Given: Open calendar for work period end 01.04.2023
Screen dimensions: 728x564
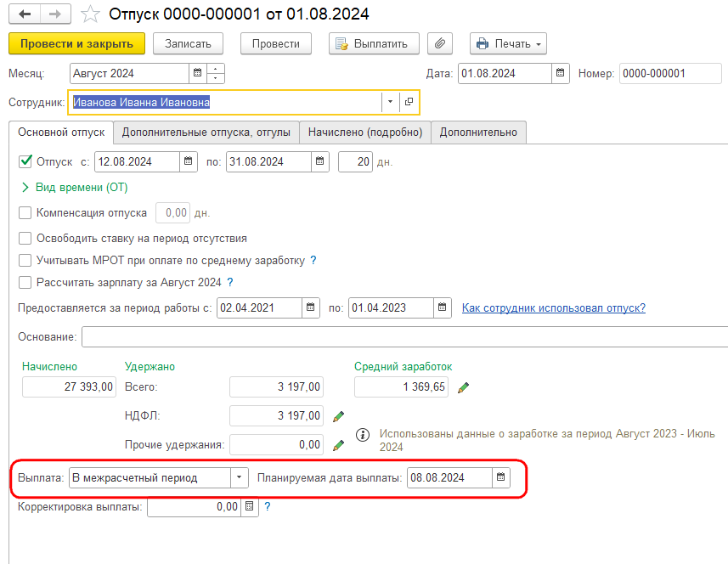Looking at the screenshot, I should point(442,307).
